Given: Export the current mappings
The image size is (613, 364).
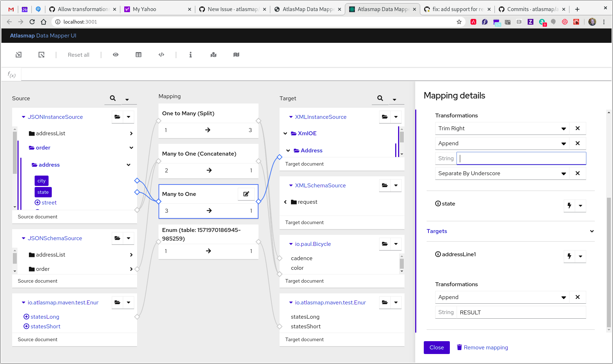Looking at the screenshot, I should click(41, 55).
